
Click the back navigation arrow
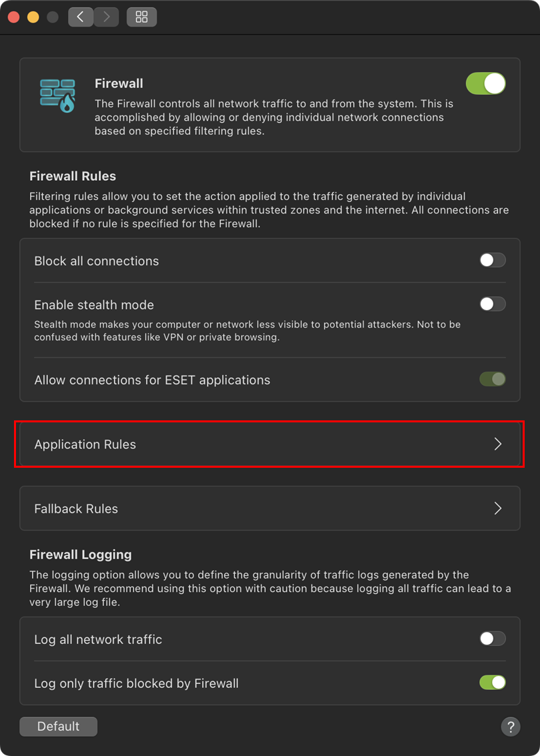[81, 17]
